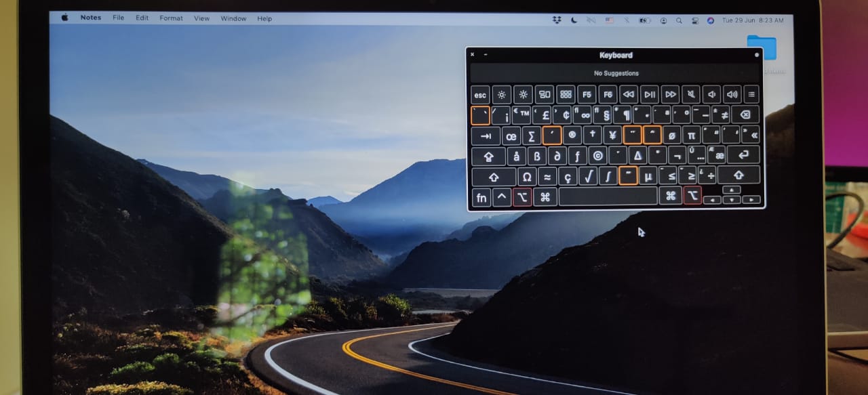Viewport: 868px width, 395px height.
Task: Click the backspace delete key
Action: tap(745, 115)
